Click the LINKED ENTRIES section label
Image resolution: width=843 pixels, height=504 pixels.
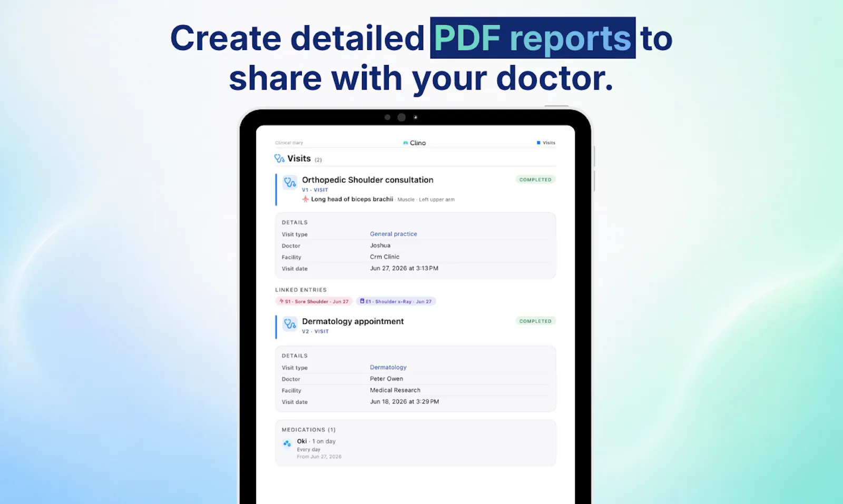point(301,290)
